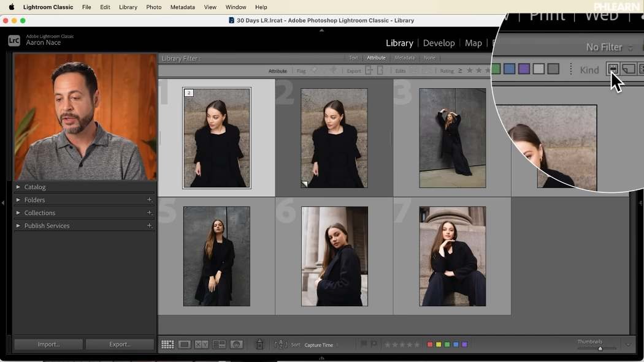This screenshot has height=362, width=644.
Task: Flag photo as pick in toolbar
Action: (364, 344)
